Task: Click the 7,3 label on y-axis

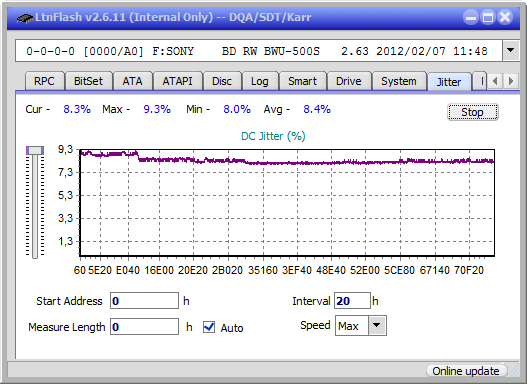Action: coord(66,172)
